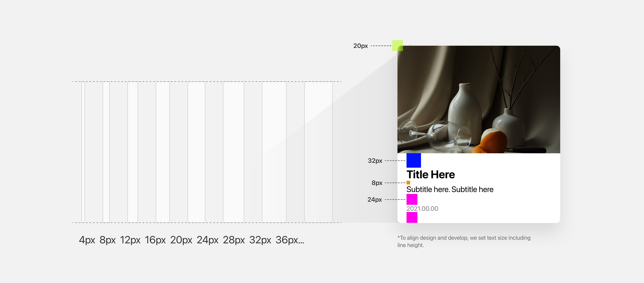The height and width of the screenshot is (283, 644).
Task: Select the "Subtitle here. Subtitle here" text
Action: (450, 189)
